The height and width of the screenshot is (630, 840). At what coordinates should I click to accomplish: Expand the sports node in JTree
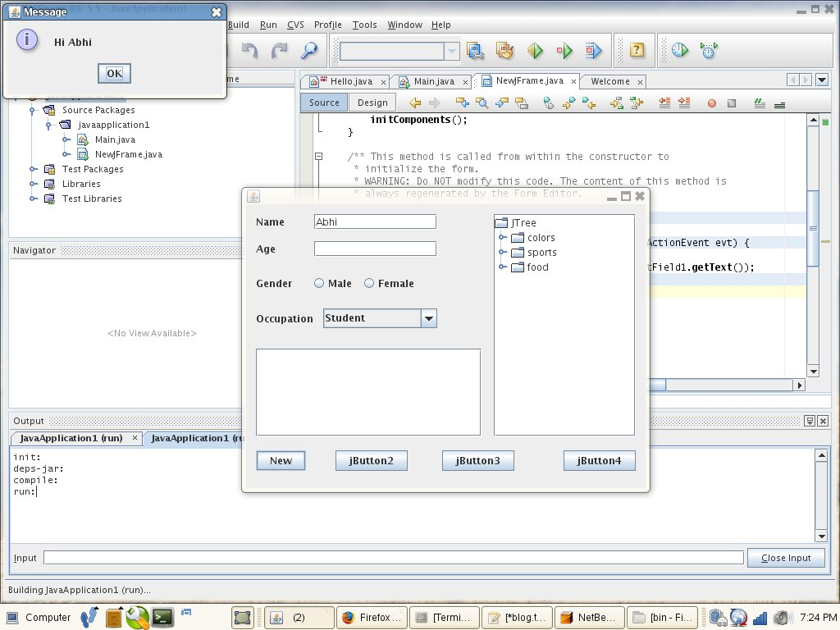coord(503,252)
